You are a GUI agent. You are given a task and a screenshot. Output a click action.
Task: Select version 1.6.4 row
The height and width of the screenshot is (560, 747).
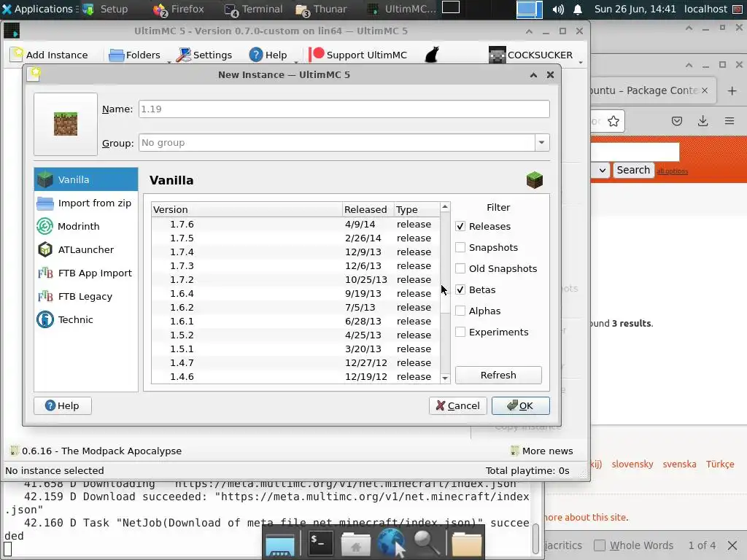click(295, 293)
